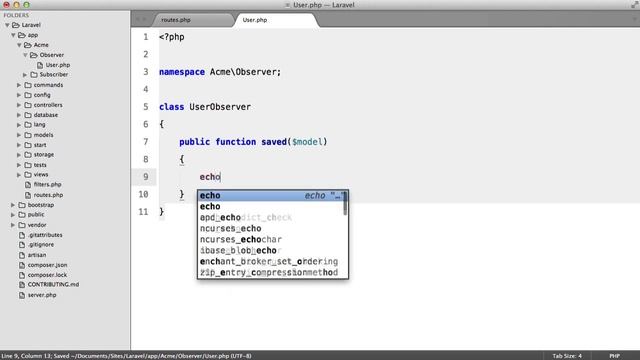Expand the lang folder arrow
Screen dimensions: 640x360
pos(19,124)
